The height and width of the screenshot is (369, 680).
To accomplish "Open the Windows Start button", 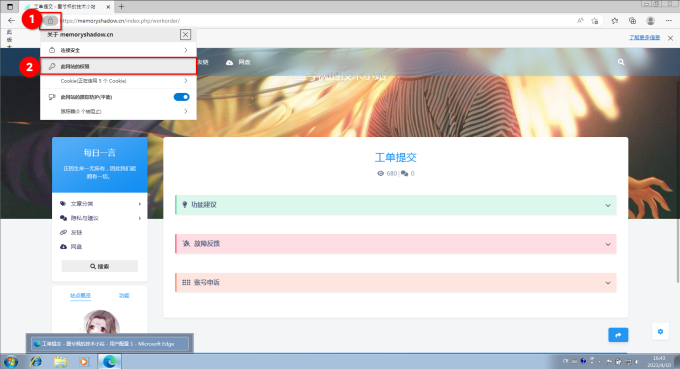I will [10, 361].
